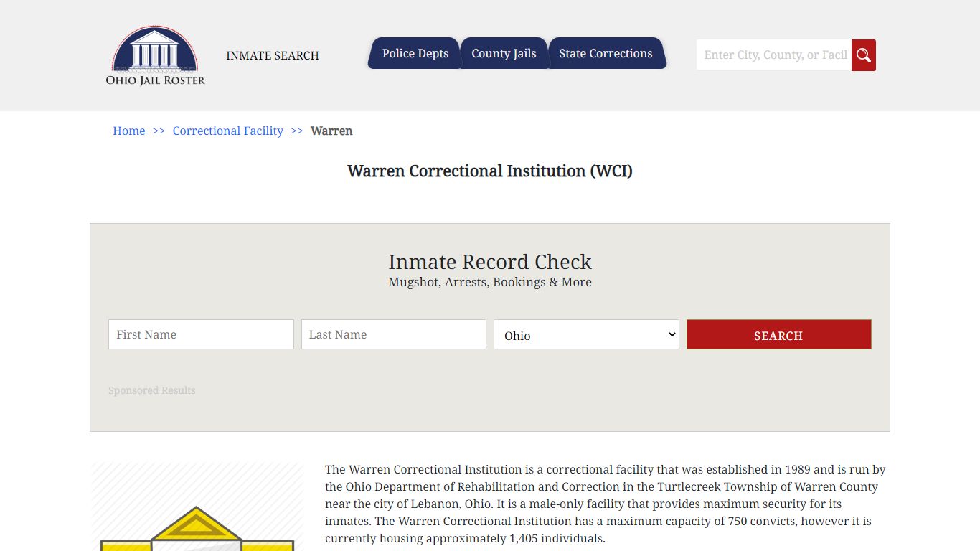The image size is (980, 551).
Task: Click the facility description paragraph
Action: coord(606,504)
